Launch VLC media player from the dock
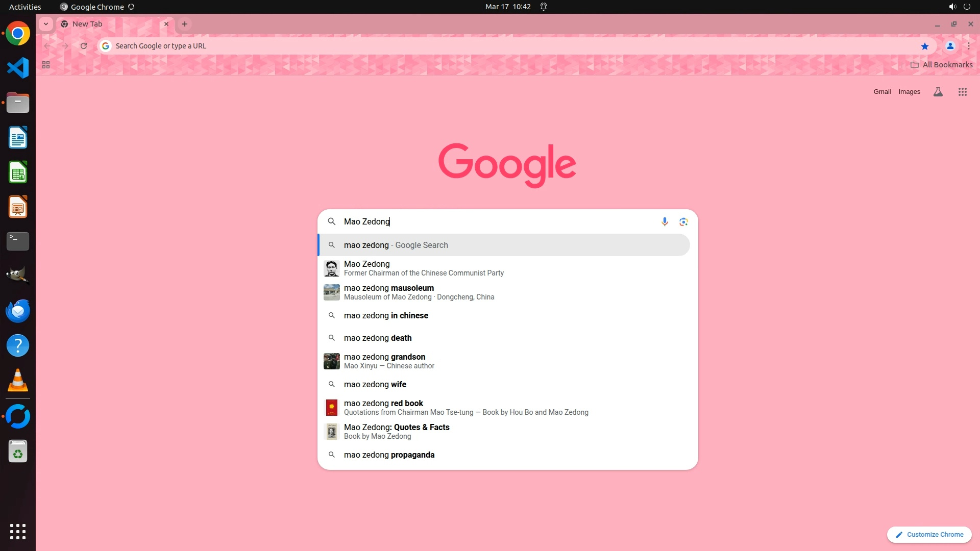This screenshot has height=551, width=980. (18, 381)
